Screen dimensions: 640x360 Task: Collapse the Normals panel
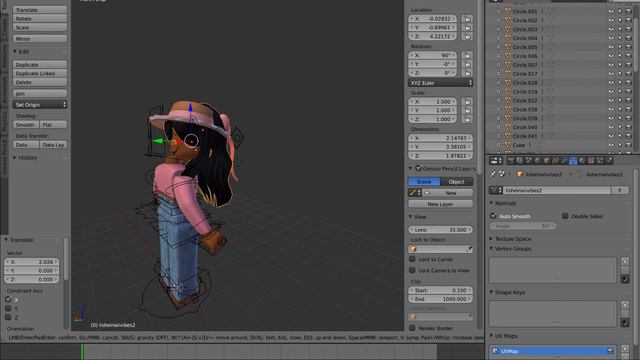pyautogui.click(x=491, y=203)
